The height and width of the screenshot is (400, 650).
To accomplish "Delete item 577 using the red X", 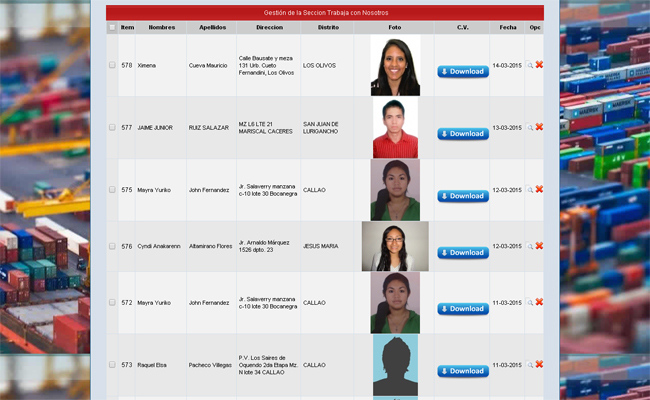I will coord(539,127).
